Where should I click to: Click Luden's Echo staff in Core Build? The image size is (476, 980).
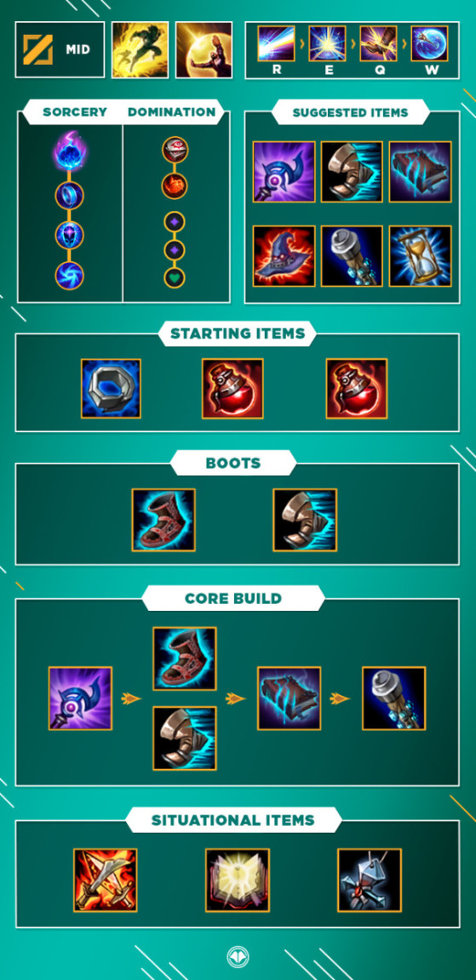coord(80,698)
